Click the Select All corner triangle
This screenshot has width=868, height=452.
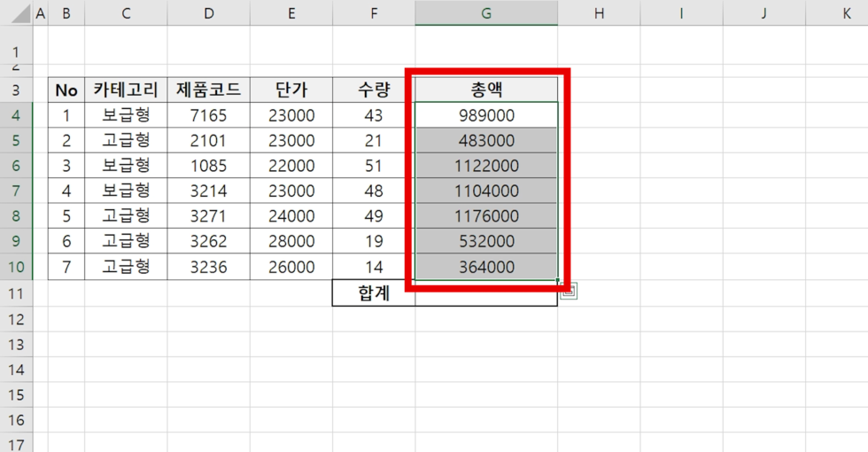point(16,13)
